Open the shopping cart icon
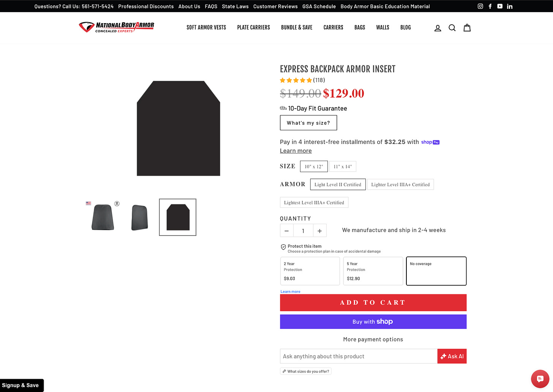The width and height of the screenshot is (553, 392). coord(467,28)
